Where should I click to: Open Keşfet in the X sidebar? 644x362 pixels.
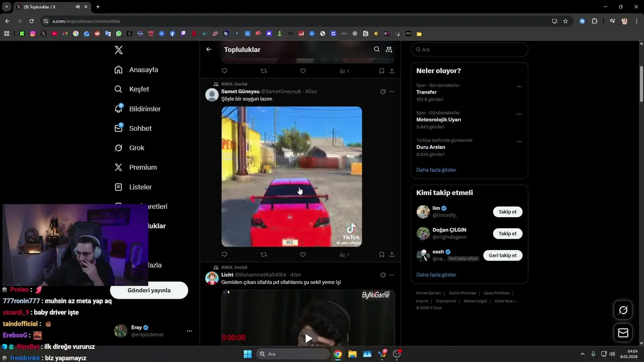click(132, 89)
